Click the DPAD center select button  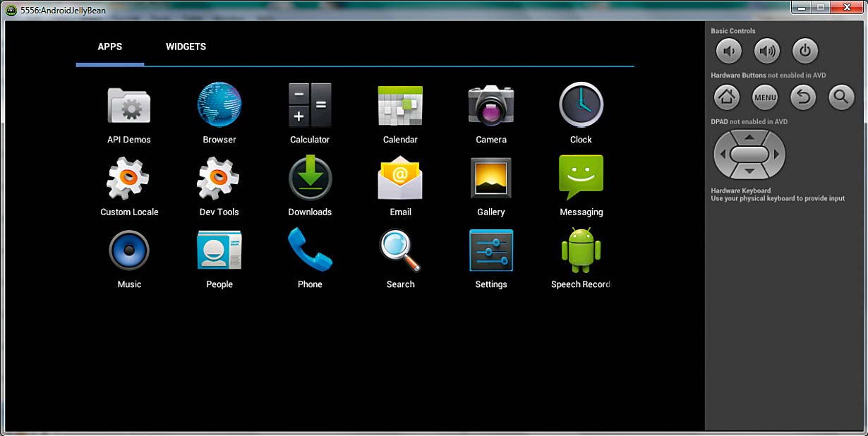pos(749,154)
